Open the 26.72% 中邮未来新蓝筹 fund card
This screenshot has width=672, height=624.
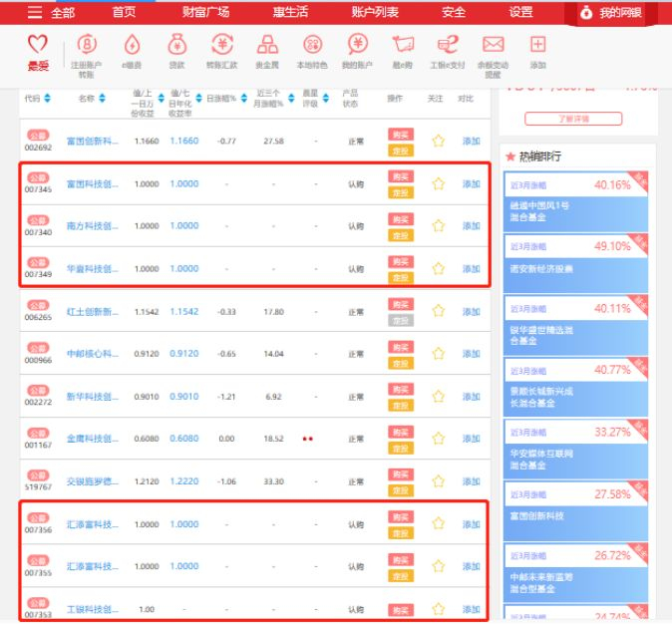coord(575,572)
